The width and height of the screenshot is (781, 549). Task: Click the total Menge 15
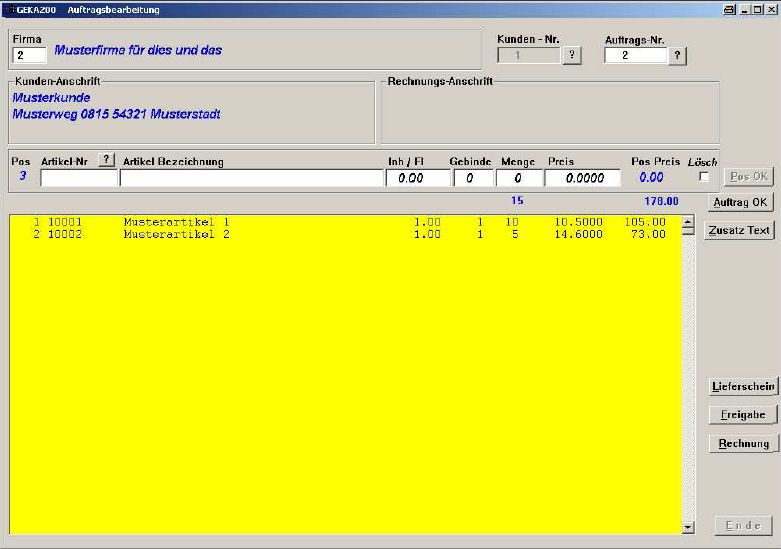pyautogui.click(x=517, y=200)
